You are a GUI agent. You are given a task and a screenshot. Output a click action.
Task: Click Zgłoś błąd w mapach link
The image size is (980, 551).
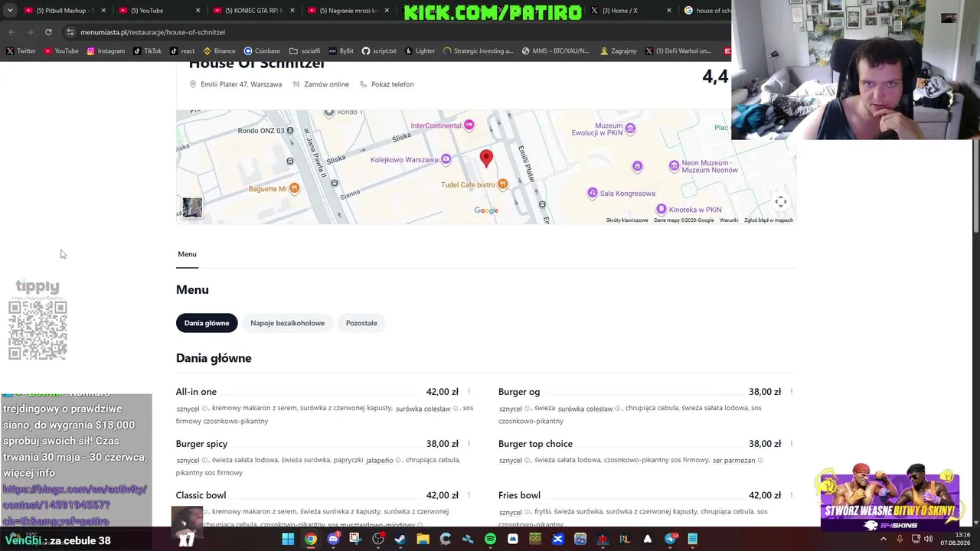pos(769,220)
